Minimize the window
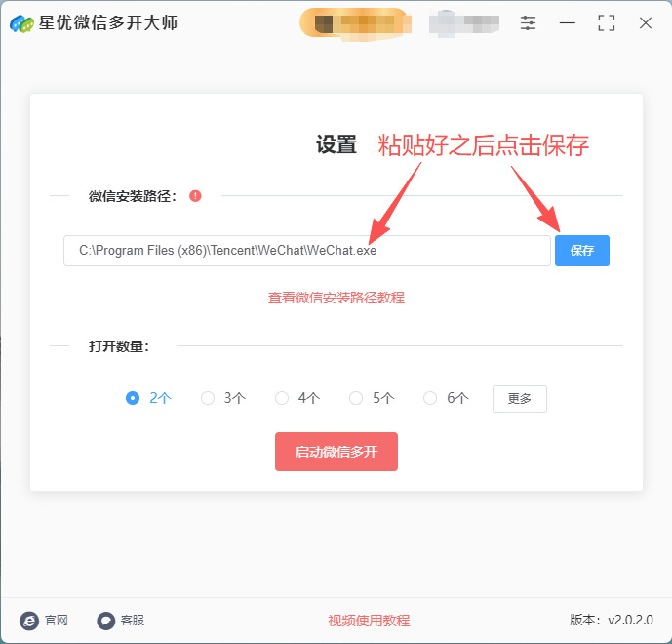 pos(567,22)
